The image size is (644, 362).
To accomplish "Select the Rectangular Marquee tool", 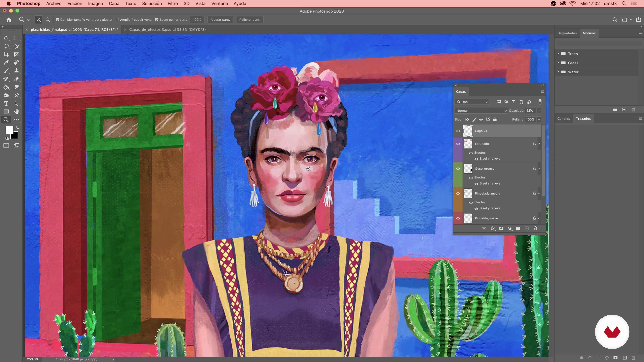I will pyautogui.click(x=16, y=38).
